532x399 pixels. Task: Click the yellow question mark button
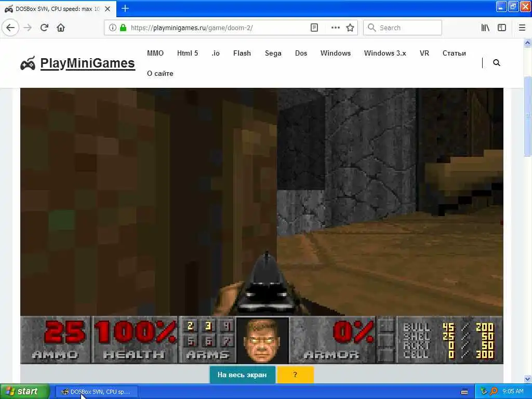[x=295, y=375]
